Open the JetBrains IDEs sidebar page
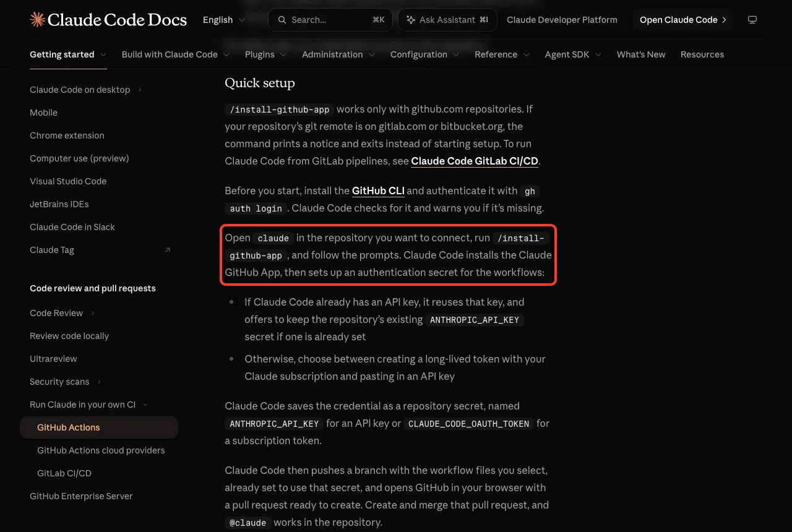 click(x=59, y=204)
